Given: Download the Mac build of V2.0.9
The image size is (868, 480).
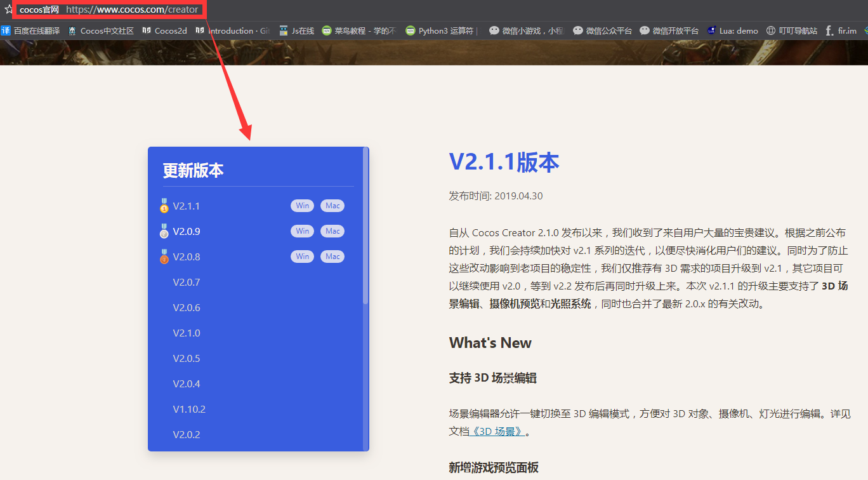Looking at the screenshot, I should coord(332,231).
